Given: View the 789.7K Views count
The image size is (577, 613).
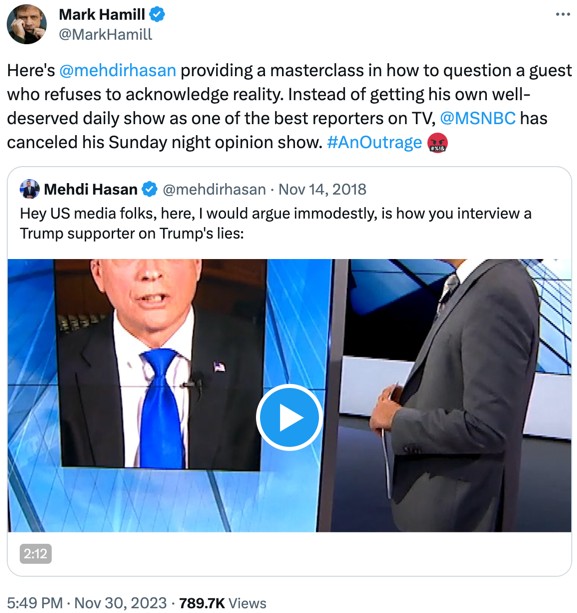Looking at the screenshot, I should [223, 602].
